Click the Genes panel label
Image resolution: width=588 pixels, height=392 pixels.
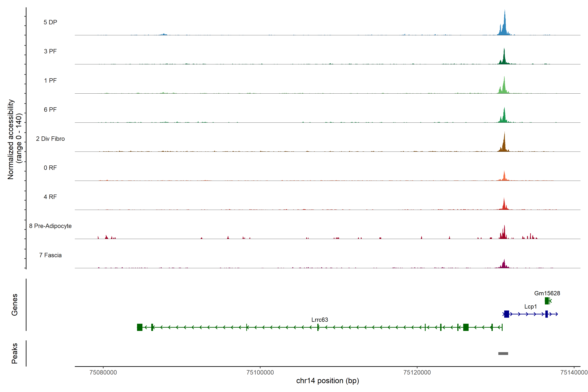(15, 305)
